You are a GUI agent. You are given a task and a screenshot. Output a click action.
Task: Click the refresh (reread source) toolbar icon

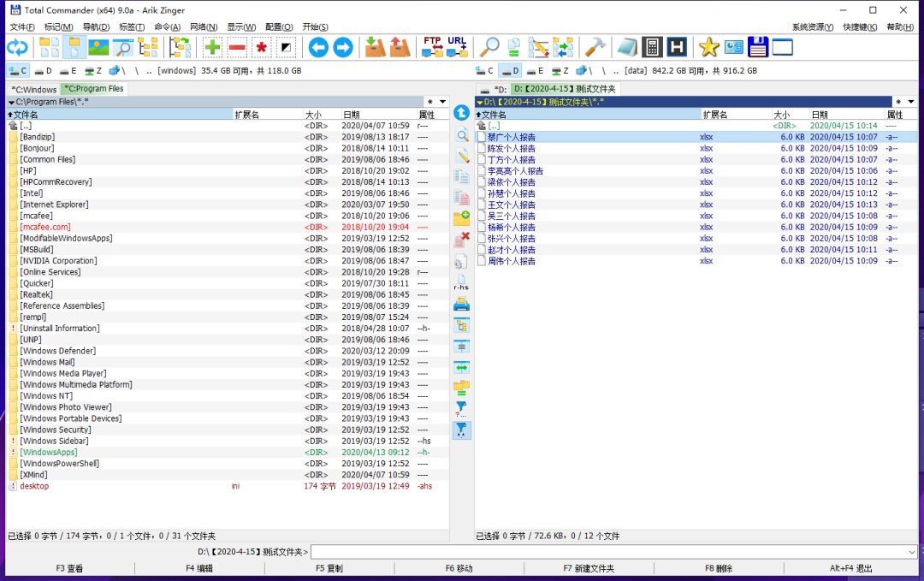coord(17,48)
